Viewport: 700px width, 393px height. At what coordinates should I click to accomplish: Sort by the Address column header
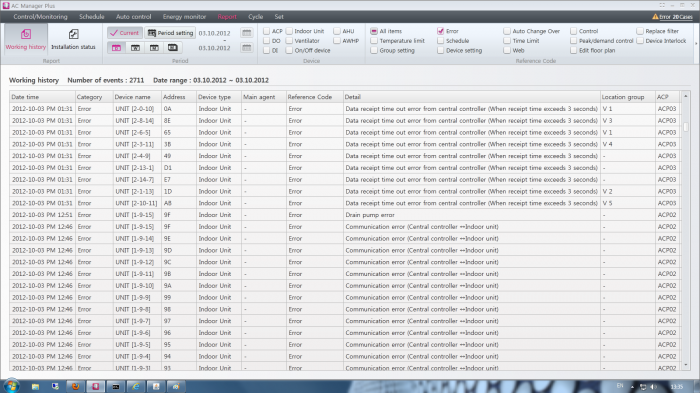click(179, 97)
